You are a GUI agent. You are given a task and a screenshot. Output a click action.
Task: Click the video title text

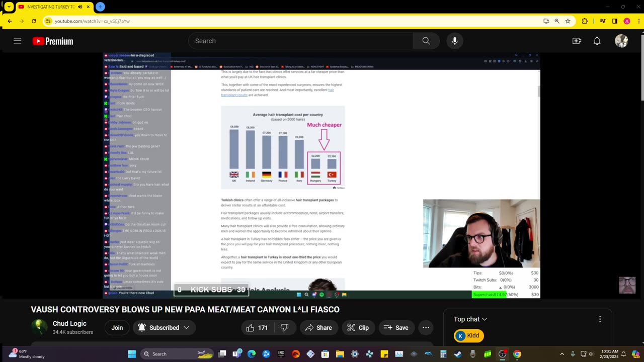click(x=185, y=310)
